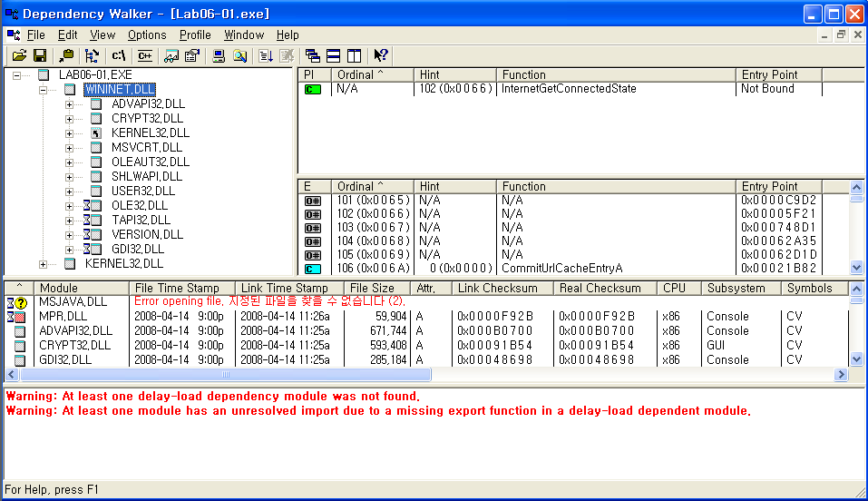The image size is (868, 501).
Task: Click the Copy toolbar icon
Action: coord(66,55)
